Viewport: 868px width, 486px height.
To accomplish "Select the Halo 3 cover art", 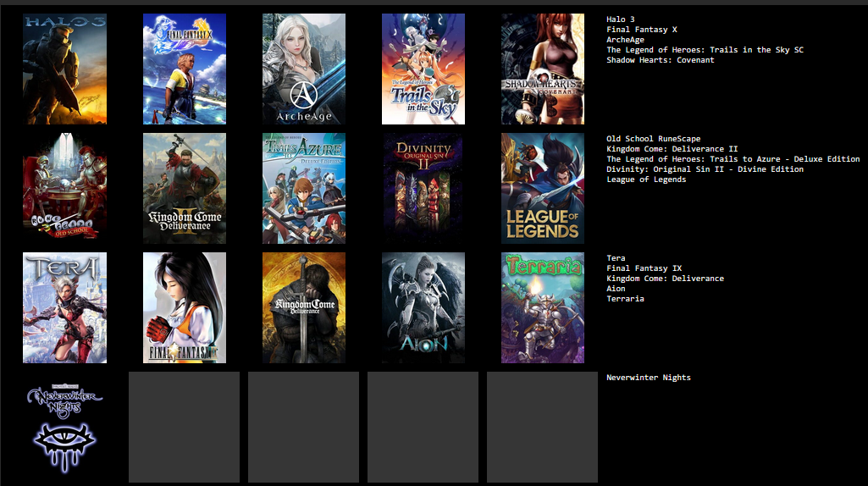I will coord(64,69).
